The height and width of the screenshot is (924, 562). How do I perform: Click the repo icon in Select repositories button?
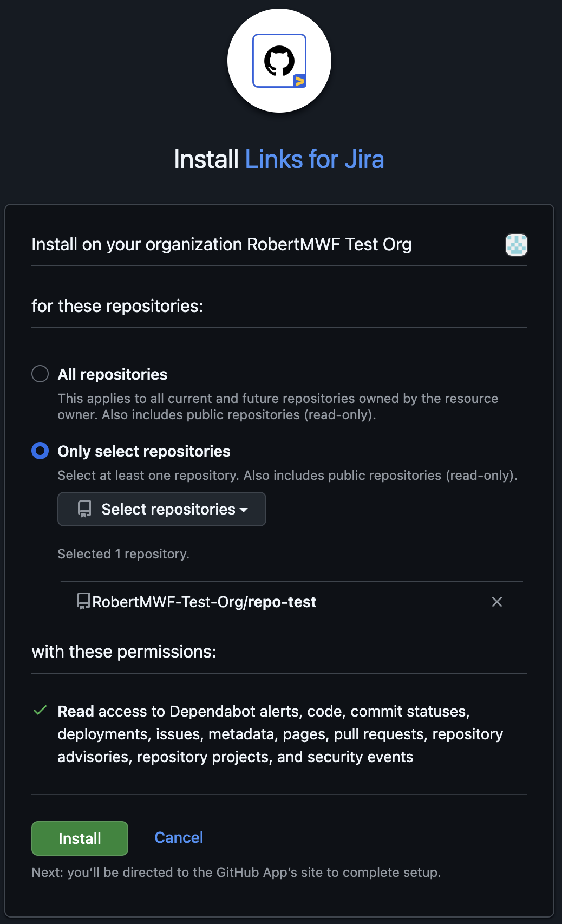(84, 509)
